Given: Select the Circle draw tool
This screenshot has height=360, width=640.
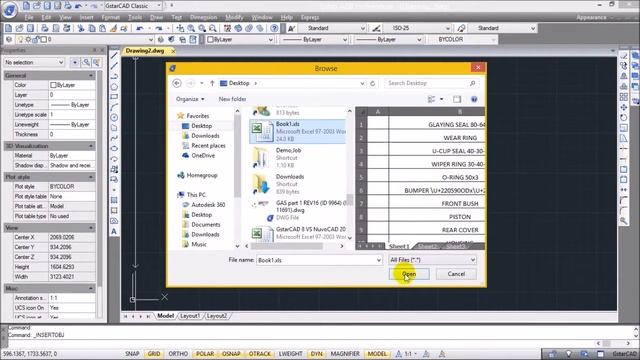Looking at the screenshot, I should (x=114, y=118).
